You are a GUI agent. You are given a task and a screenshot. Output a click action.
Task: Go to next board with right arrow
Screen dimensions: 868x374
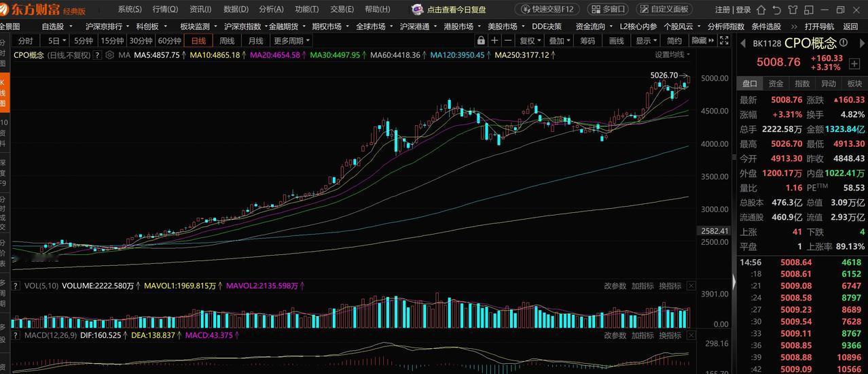tap(863, 43)
